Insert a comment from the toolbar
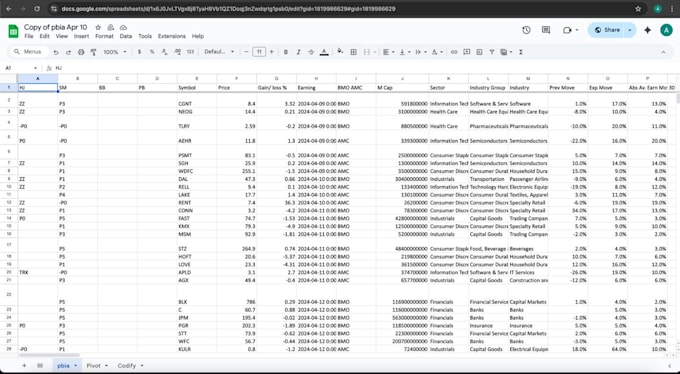 pos(467,52)
